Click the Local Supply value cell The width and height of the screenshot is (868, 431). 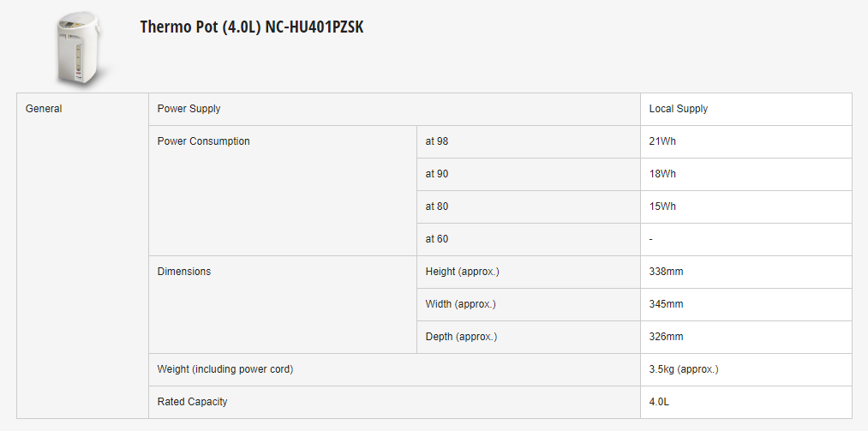[679, 109]
